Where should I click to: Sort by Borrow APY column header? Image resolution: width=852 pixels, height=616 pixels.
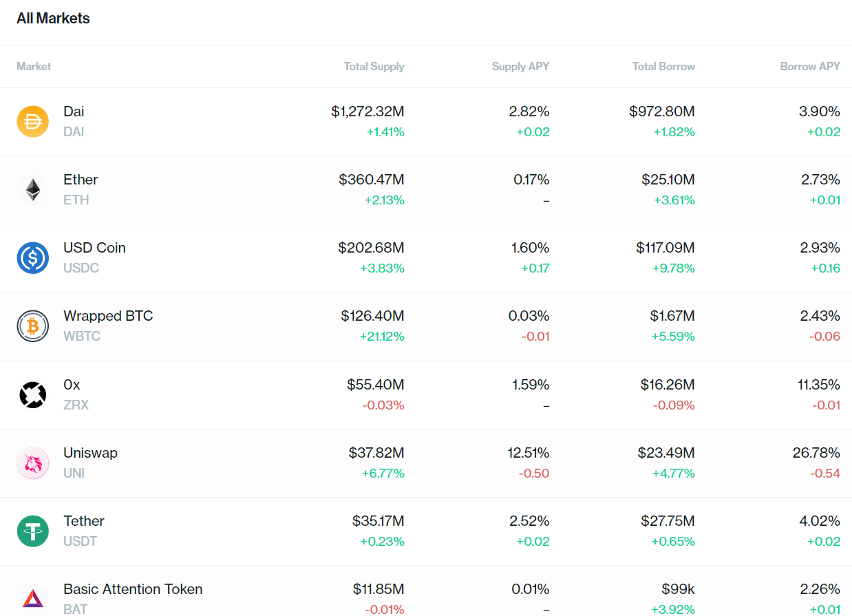(x=810, y=67)
